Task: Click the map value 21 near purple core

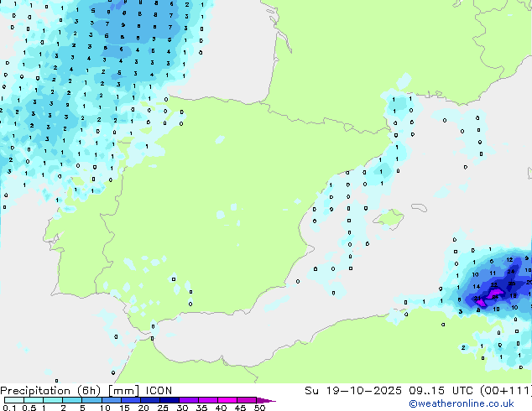Action: point(477,299)
